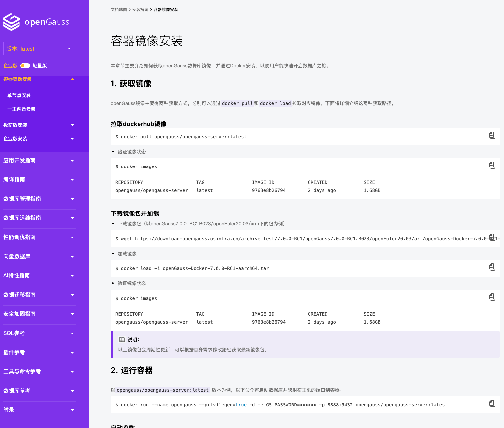
Task: Expand the 数据迁移指南 arrow
Action: tap(72, 295)
